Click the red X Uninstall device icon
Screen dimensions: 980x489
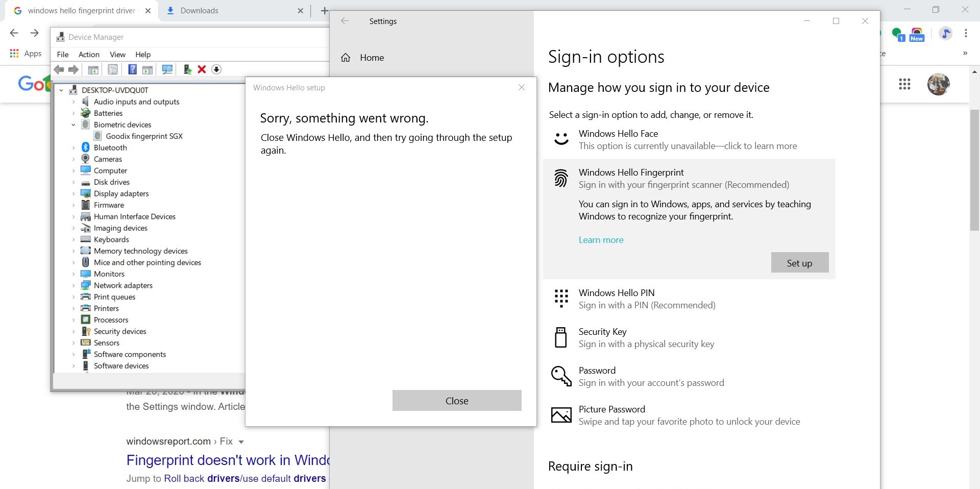(x=202, y=69)
